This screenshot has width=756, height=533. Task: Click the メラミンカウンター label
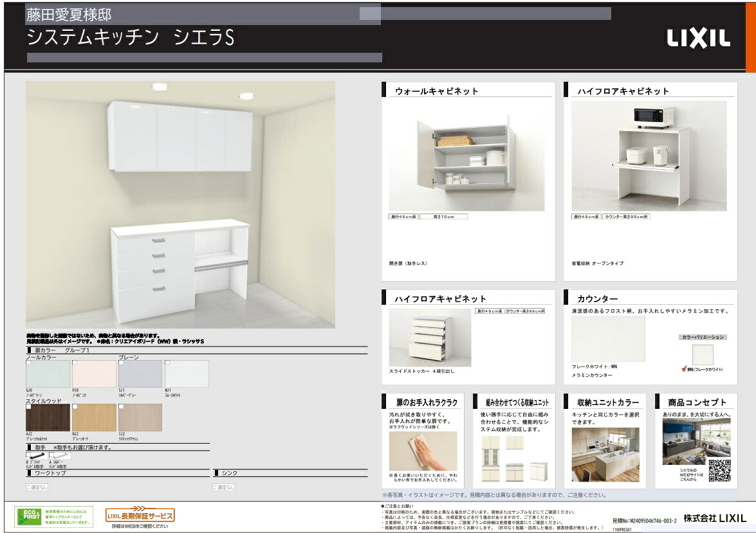click(x=592, y=375)
